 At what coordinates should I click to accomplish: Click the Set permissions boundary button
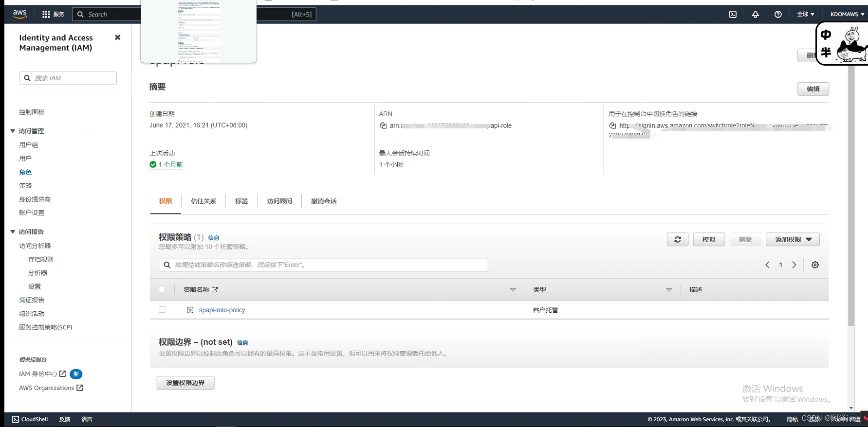(185, 383)
